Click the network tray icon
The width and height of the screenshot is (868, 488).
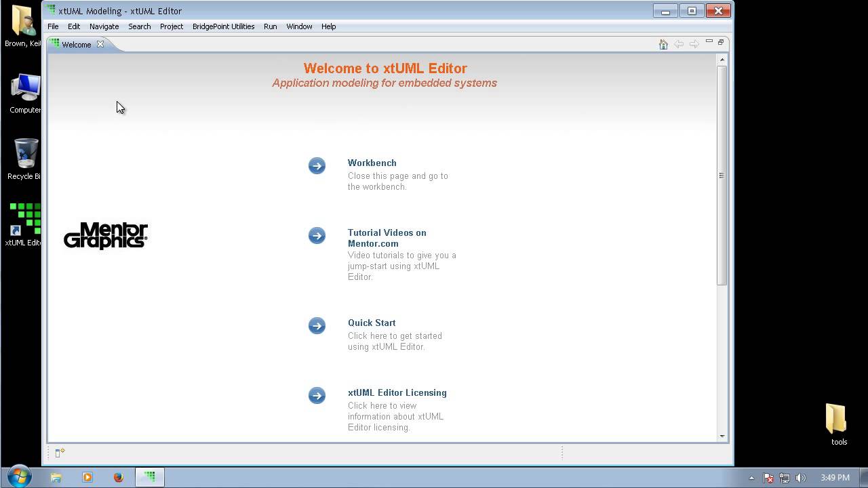785,478
